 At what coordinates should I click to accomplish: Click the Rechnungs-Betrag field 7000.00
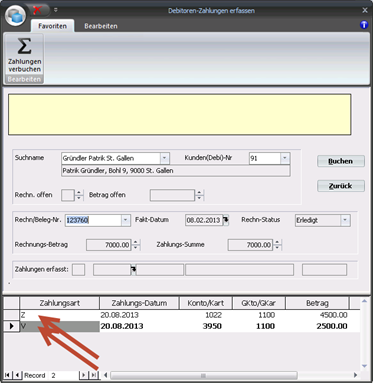(x=109, y=245)
